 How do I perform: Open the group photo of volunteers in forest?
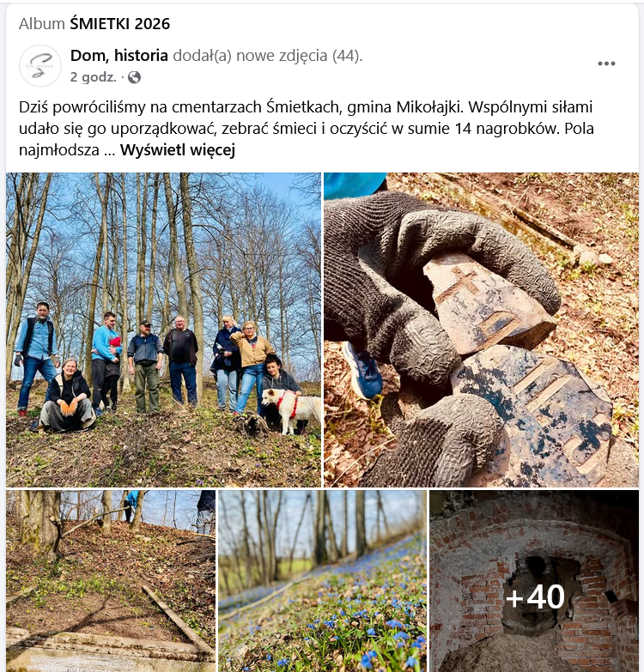163,330
